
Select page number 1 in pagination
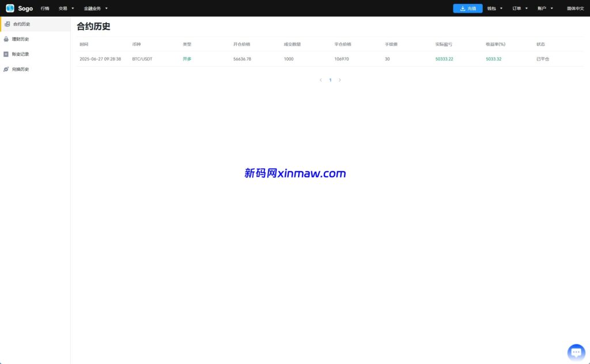330,80
